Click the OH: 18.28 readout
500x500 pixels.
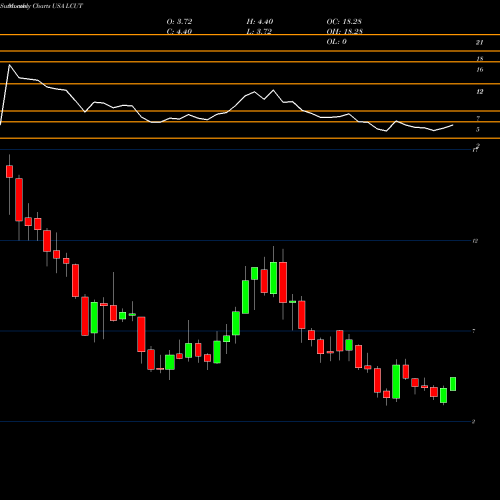pyautogui.click(x=345, y=32)
